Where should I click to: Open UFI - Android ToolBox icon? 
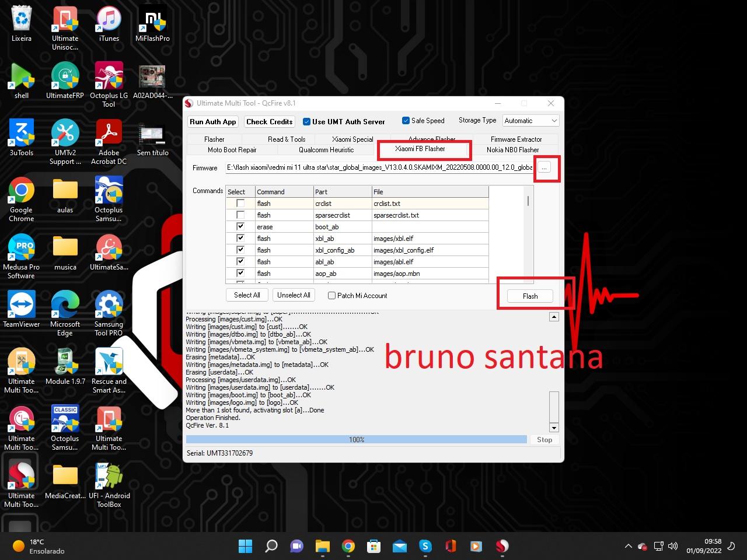click(109, 485)
